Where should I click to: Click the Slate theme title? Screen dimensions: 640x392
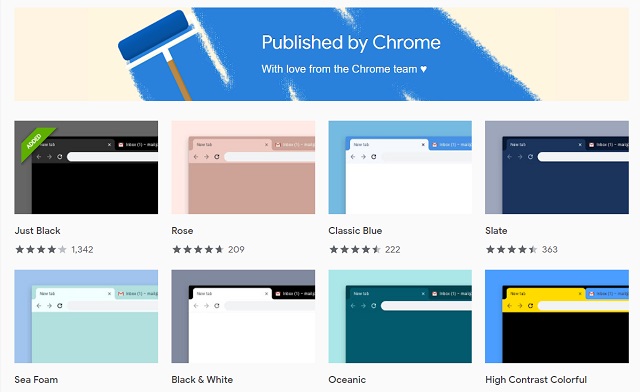point(496,231)
